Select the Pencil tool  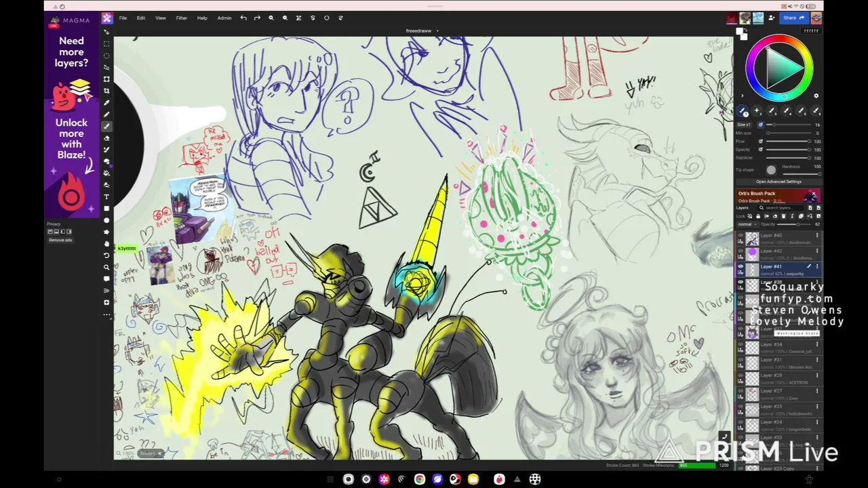(x=106, y=114)
